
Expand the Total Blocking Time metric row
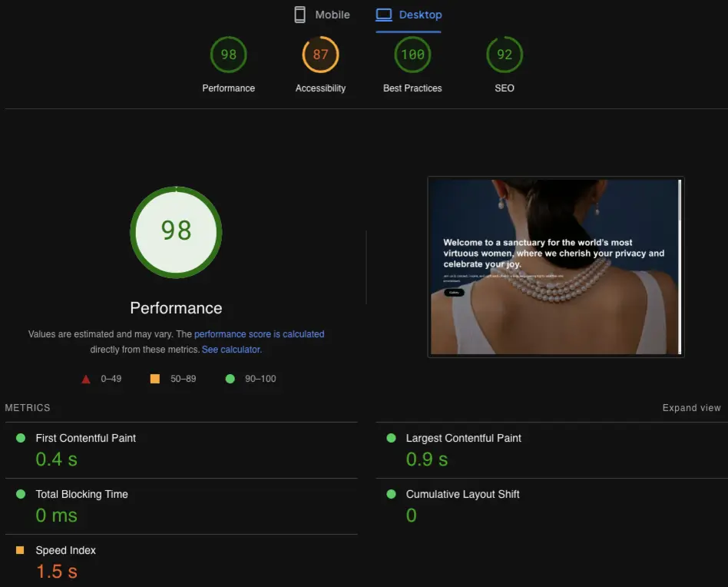(81, 494)
